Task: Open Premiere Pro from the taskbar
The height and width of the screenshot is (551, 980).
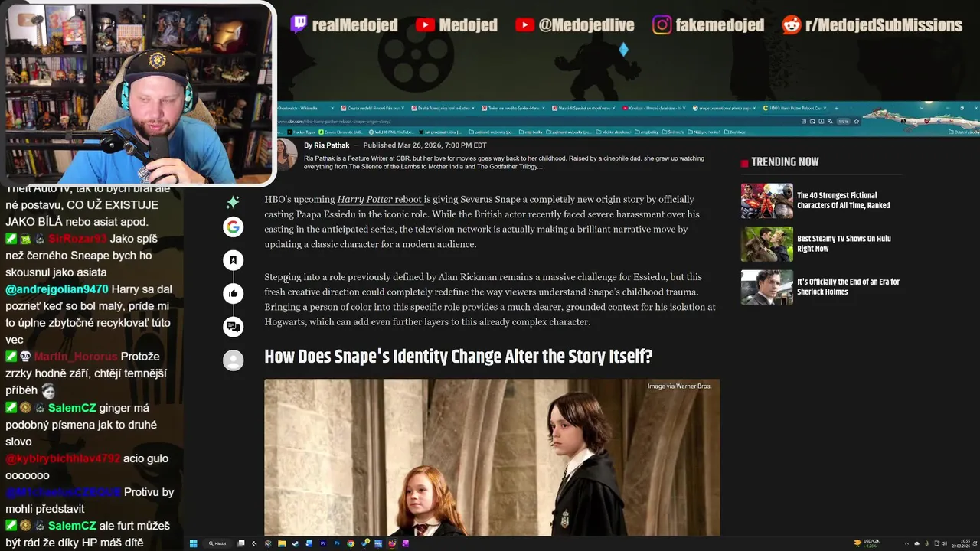Action: [323, 543]
